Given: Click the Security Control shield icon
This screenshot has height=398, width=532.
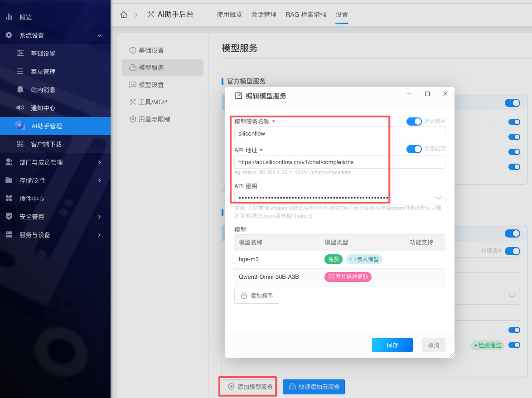Looking at the screenshot, I should 9,217.
